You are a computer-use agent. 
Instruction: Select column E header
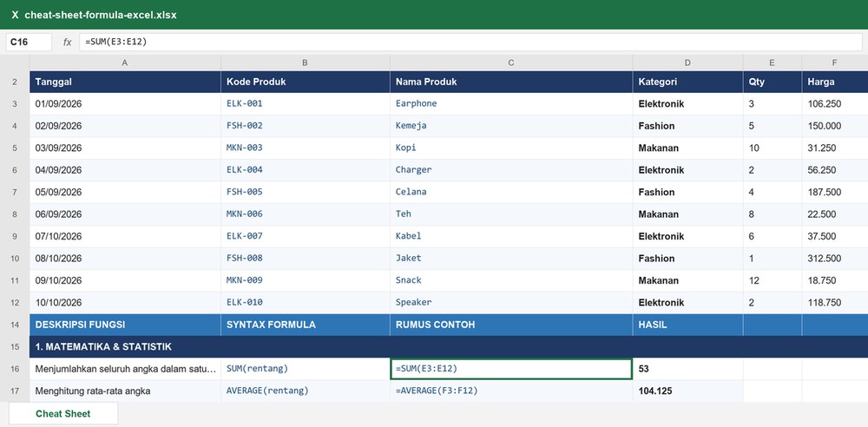[773, 62]
